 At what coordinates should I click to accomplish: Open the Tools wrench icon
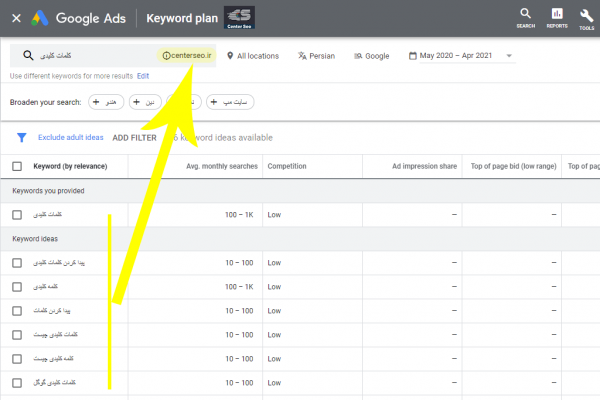click(586, 14)
